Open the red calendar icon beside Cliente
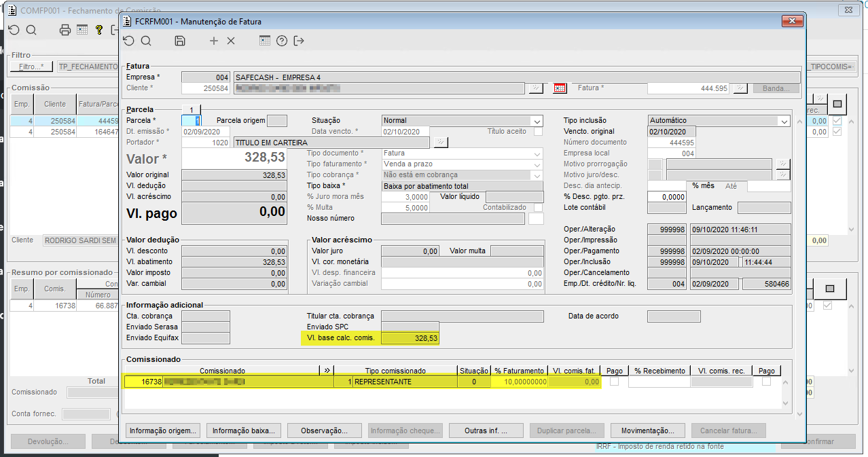This screenshot has height=457, width=868. click(x=560, y=88)
